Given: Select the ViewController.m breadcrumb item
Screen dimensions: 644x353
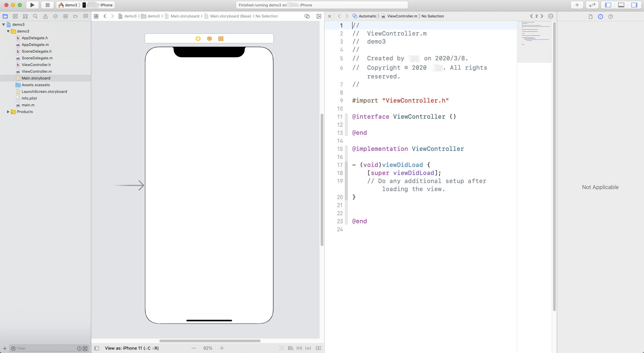Looking at the screenshot, I should 402,16.
